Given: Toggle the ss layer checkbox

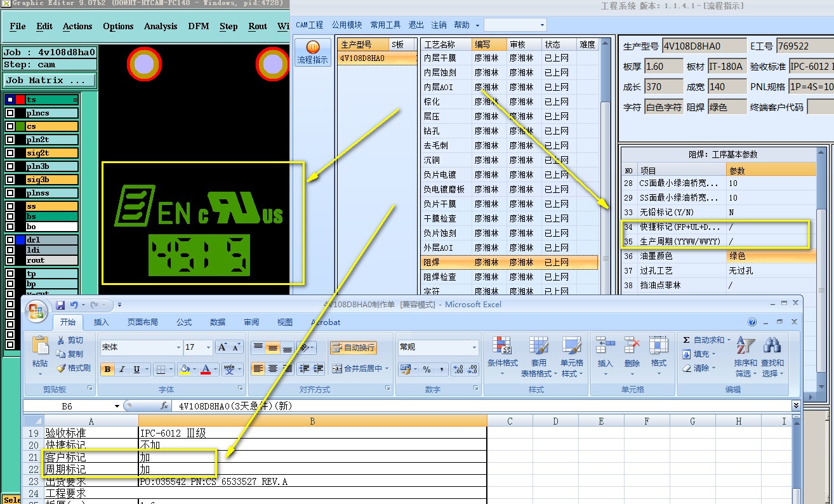Looking at the screenshot, I should coord(10,206).
